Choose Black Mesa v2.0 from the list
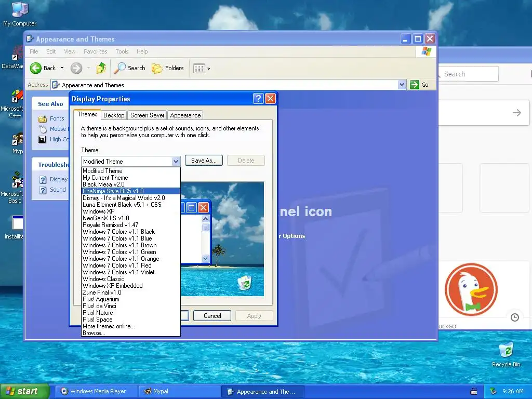The height and width of the screenshot is (399, 532). point(131,184)
